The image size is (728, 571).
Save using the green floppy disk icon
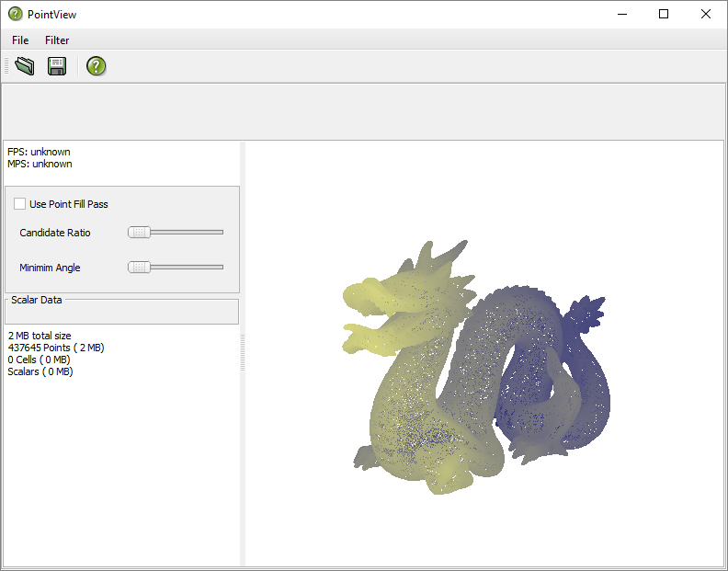pos(57,66)
